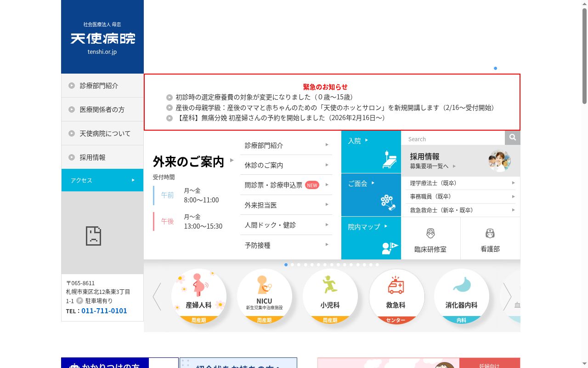Image resolution: width=588 pixels, height=368 pixels.
Task: Open 募集要項一覧へ link
Action: pos(430,166)
